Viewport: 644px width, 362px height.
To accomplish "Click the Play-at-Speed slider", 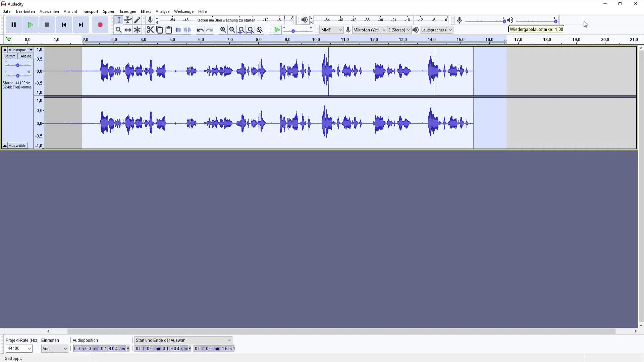I will click(x=298, y=31).
